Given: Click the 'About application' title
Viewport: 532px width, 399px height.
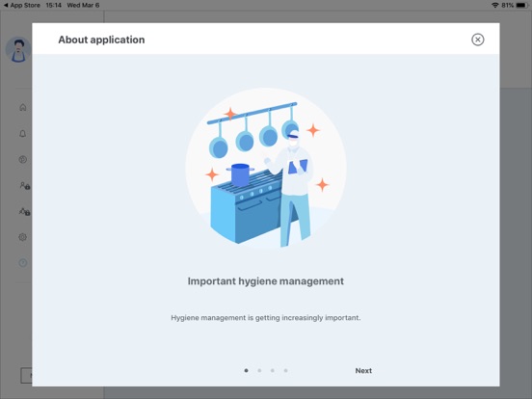Looking at the screenshot, I should tap(101, 40).
